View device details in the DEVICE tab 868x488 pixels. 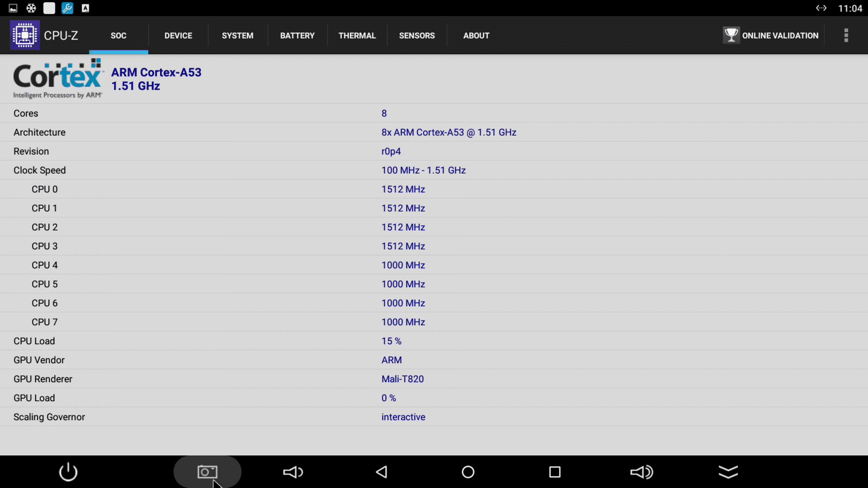tap(178, 35)
